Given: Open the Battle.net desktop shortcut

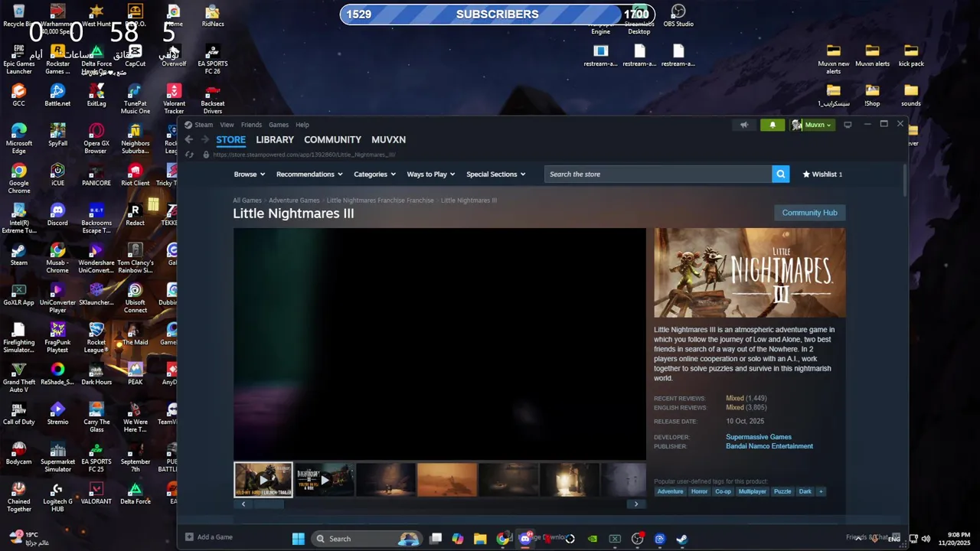Looking at the screenshot, I should 57,95.
